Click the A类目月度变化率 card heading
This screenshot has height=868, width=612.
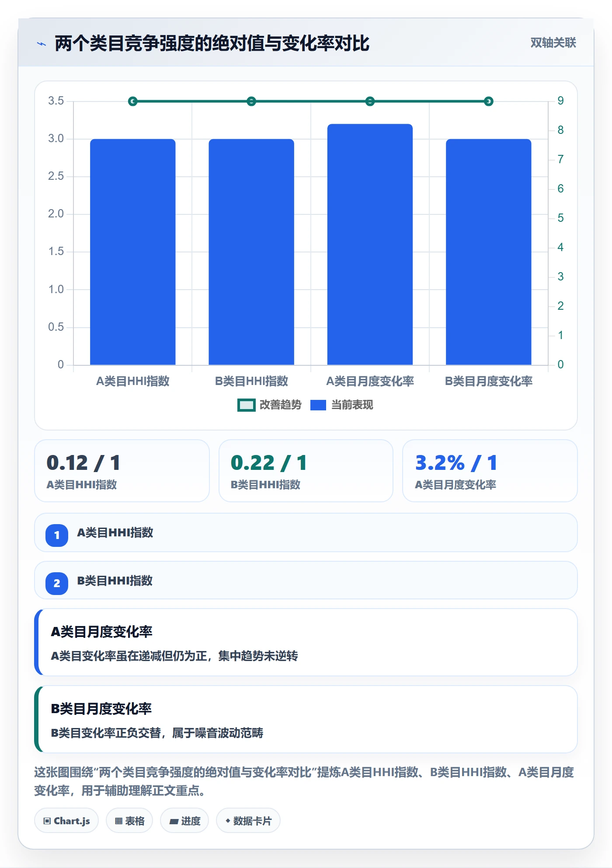tap(101, 631)
